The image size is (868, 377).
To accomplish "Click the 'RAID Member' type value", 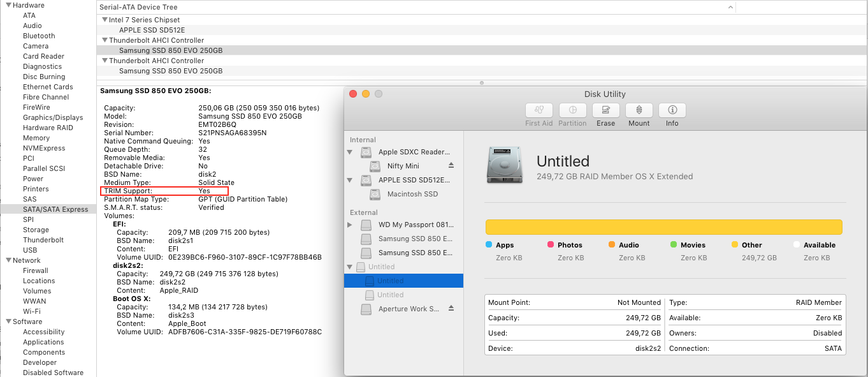I will tap(819, 302).
